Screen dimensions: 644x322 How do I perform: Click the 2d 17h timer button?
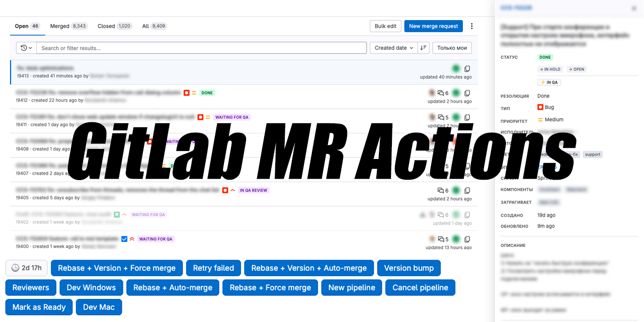click(27, 268)
